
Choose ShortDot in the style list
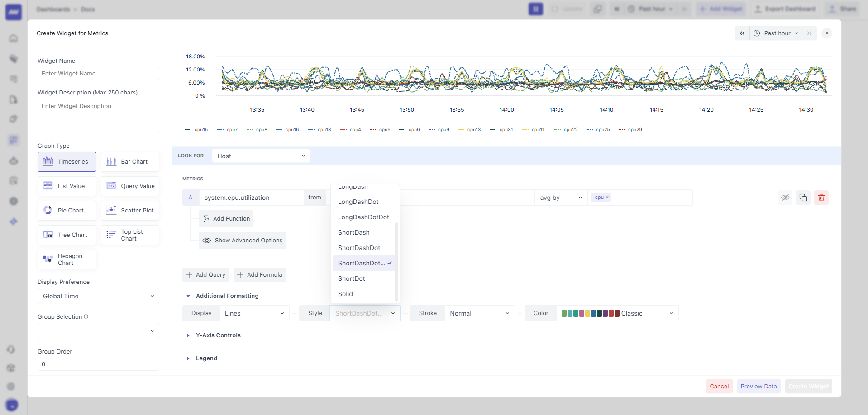(352, 278)
